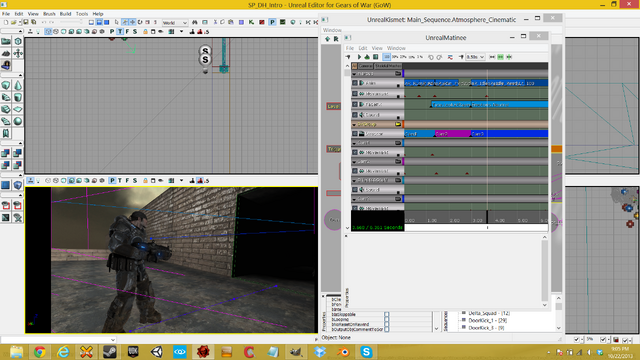
Task: Click CSG Add in the left toolbox
Action: point(6,153)
